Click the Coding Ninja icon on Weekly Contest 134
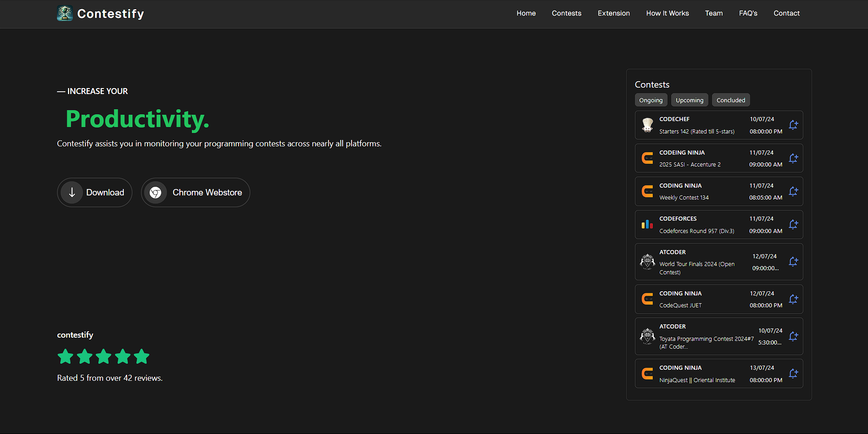Viewport: 868px width, 434px height. pos(647,191)
